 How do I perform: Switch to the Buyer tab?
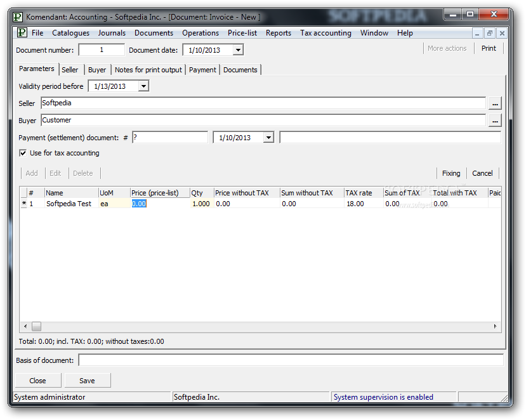point(97,70)
